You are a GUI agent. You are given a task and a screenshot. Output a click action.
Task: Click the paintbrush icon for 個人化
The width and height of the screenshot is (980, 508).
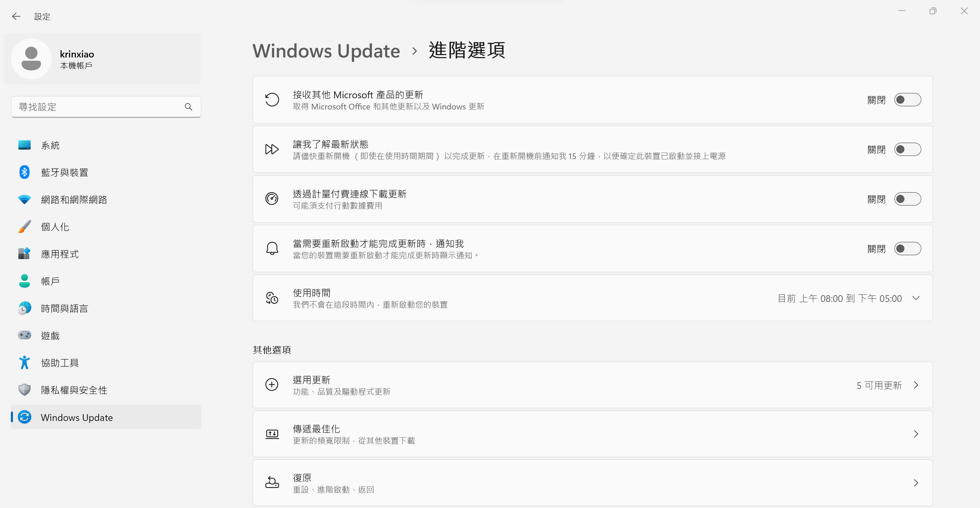24,226
